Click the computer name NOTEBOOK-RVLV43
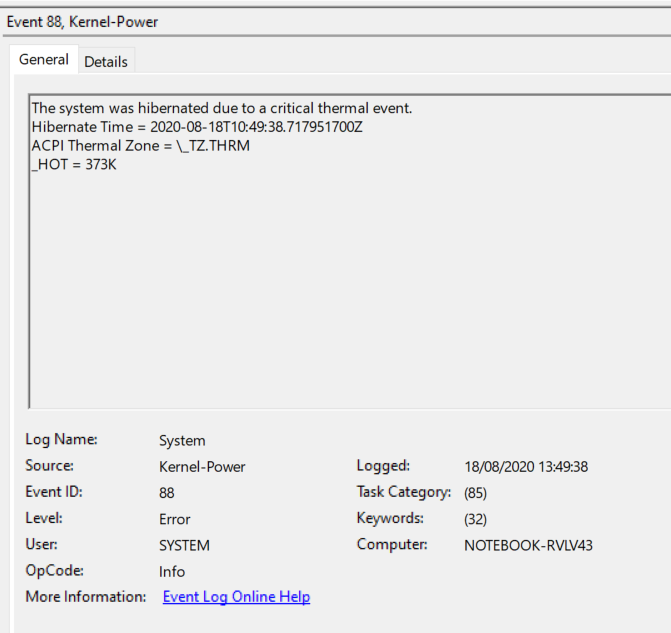Viewport: 671px width, 633px height. tap(528, 545)
